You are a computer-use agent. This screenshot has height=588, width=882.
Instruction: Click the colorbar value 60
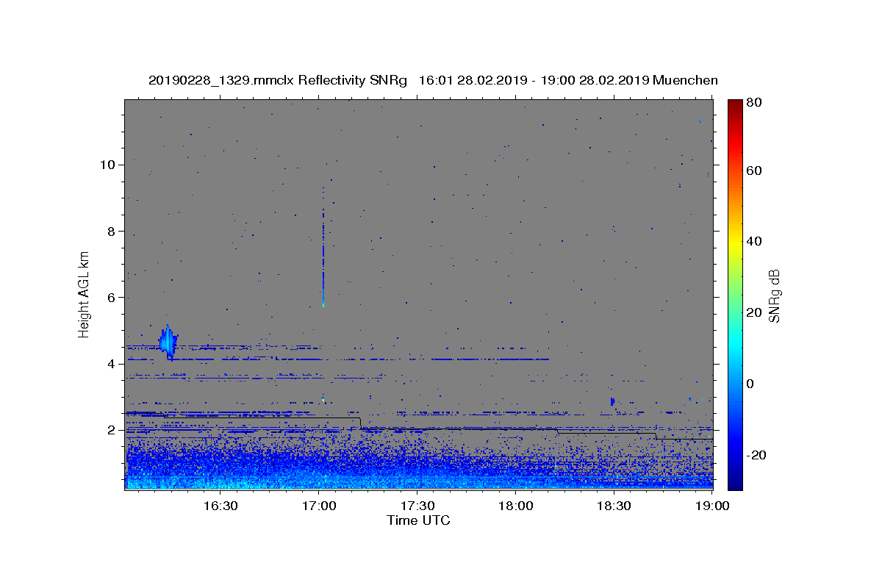tap(756, 171)
